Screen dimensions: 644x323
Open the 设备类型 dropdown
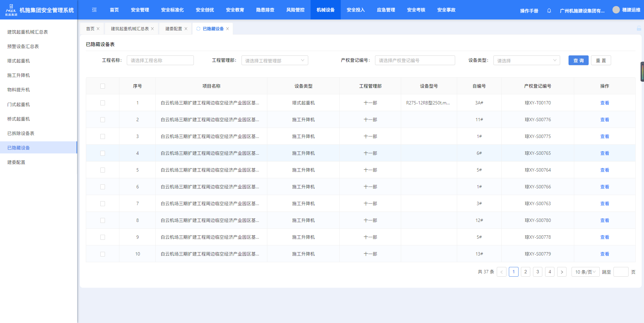pos(526,60)
